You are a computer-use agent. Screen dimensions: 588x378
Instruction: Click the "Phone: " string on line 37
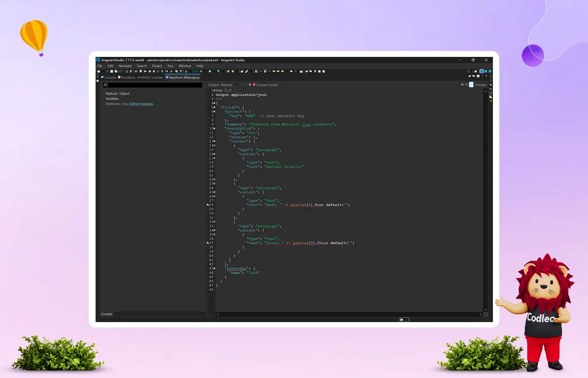coord(274,243)
